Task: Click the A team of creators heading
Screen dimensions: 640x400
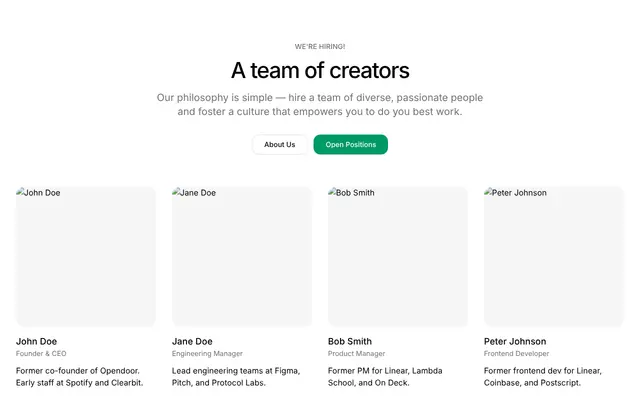Action: (x=320, y=70)
